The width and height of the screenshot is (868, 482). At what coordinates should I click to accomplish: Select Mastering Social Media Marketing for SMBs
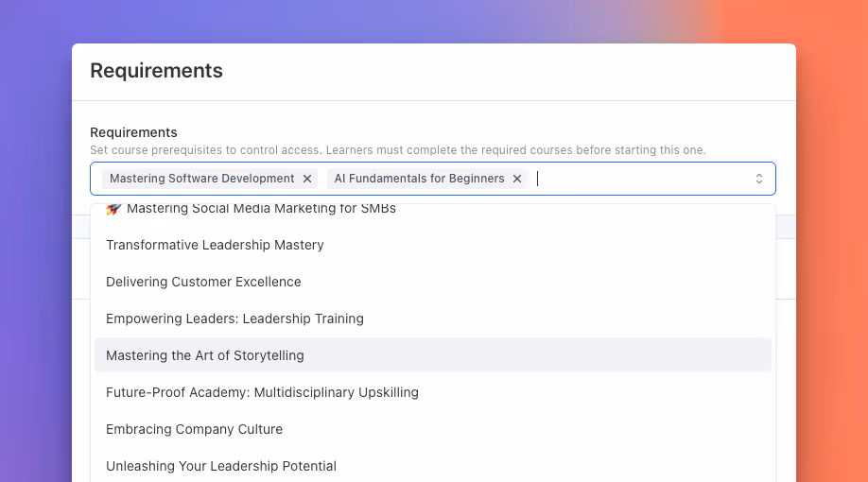(x=433, y=209)
